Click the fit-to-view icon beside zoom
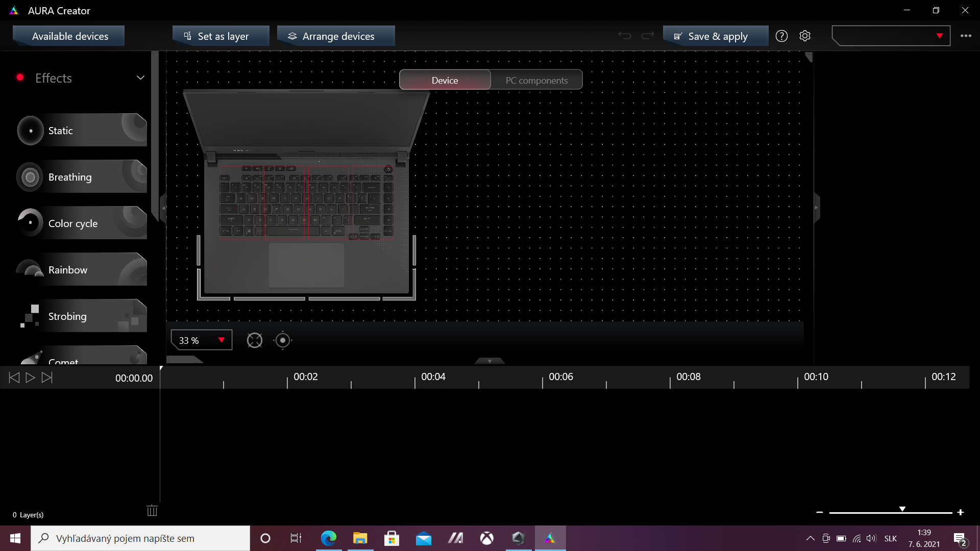The image size is (980, 551). 254,340
